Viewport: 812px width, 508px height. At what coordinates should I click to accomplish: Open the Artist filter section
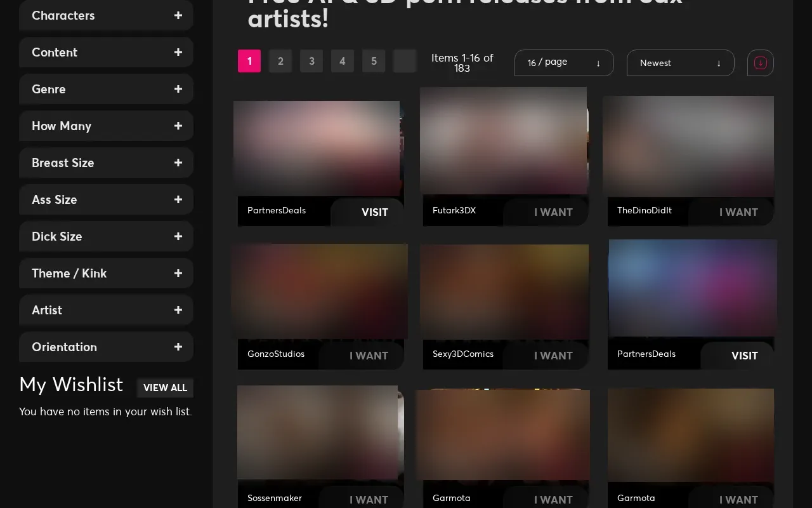(106, 310)
